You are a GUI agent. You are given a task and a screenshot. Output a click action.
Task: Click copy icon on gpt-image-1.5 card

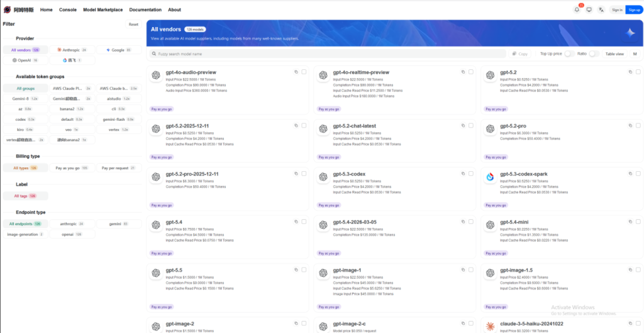[x=630, y=269]
